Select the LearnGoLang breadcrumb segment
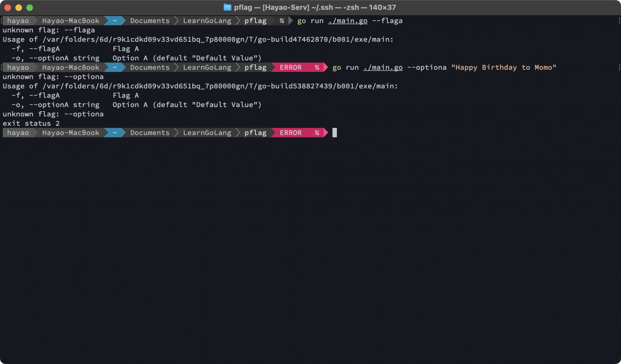Screen dimensions: 621x364 coord(207,21)
